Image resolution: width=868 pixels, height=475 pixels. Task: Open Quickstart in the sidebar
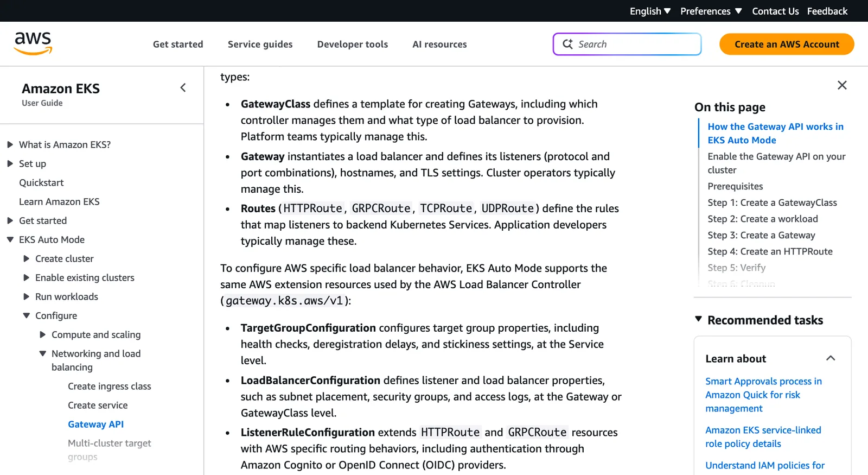click(x=41, y=182)
